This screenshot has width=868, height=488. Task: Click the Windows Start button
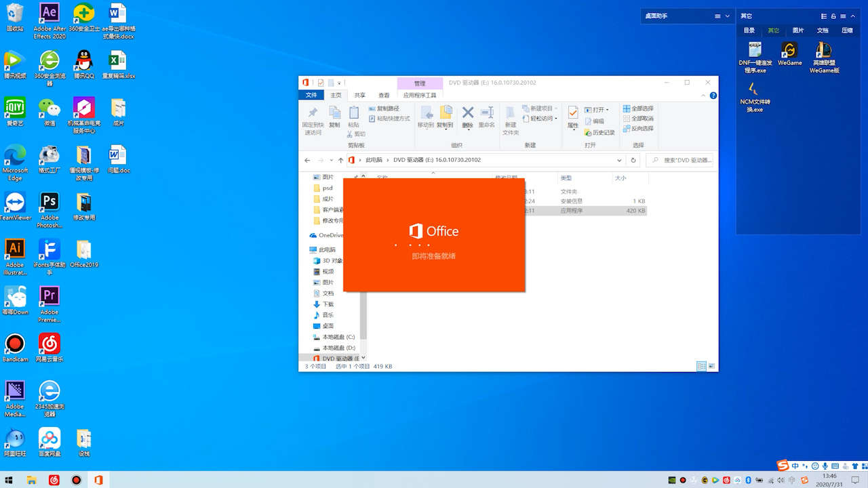[9, 480]
